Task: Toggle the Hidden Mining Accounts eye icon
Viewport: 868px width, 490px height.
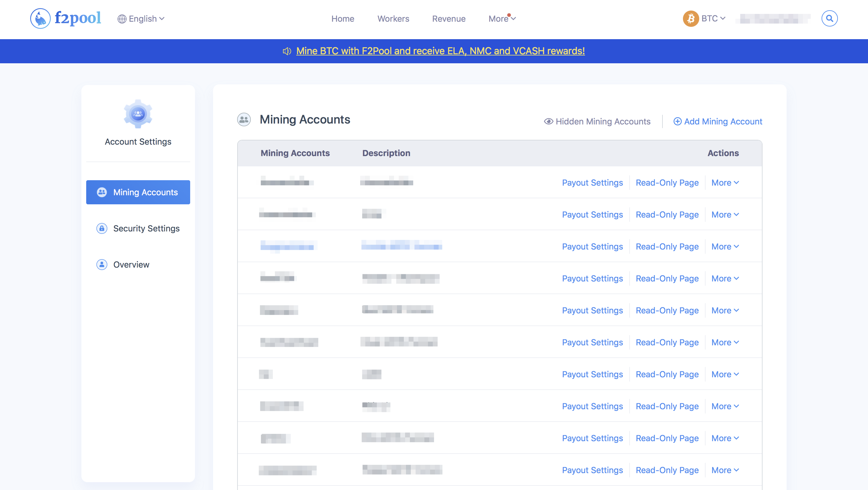Action: [549, 121]
